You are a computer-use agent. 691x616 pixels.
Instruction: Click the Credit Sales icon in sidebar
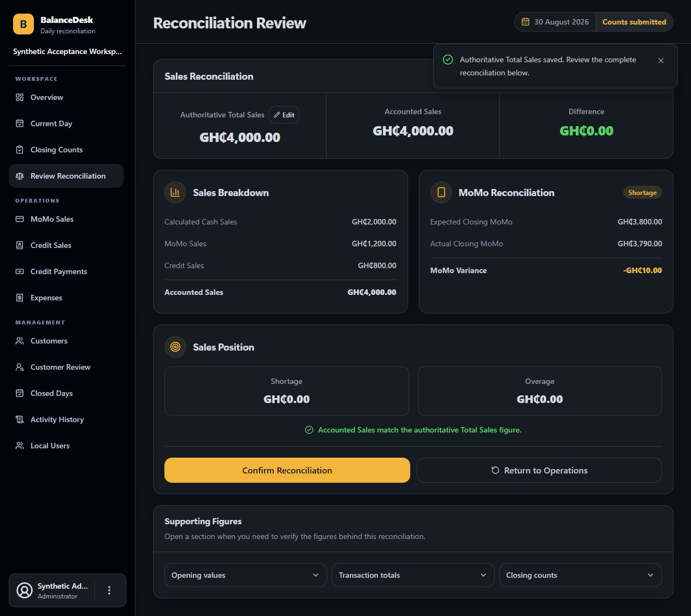coord(20,245)
